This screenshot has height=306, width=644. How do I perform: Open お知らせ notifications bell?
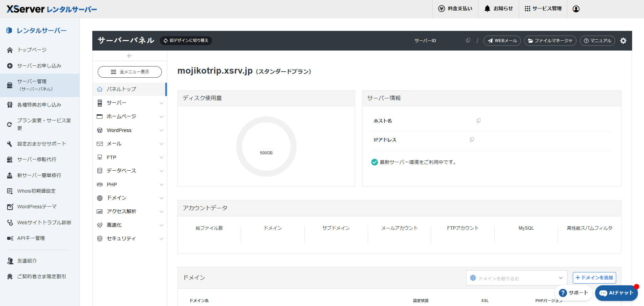coord(498,9)
